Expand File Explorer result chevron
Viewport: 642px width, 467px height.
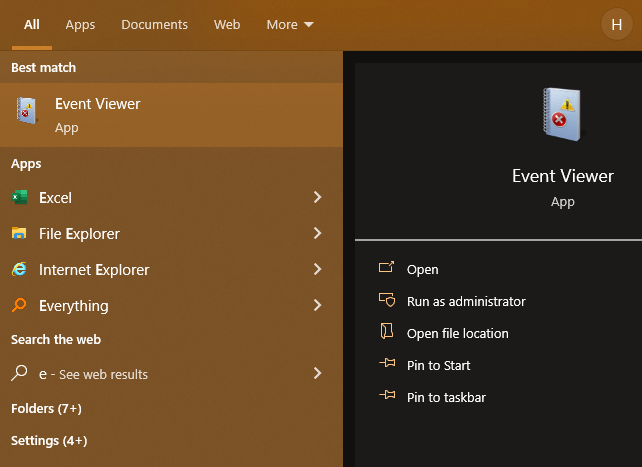click(x=317, y=234)
